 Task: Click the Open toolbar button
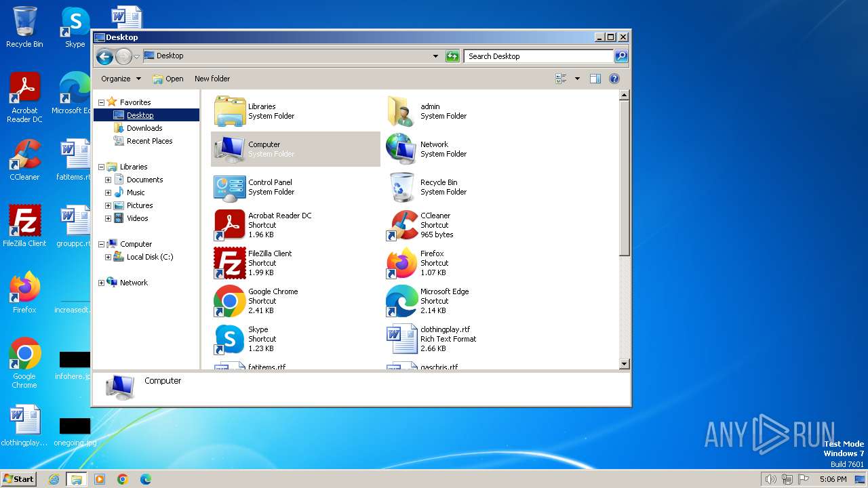pos(168,79)
